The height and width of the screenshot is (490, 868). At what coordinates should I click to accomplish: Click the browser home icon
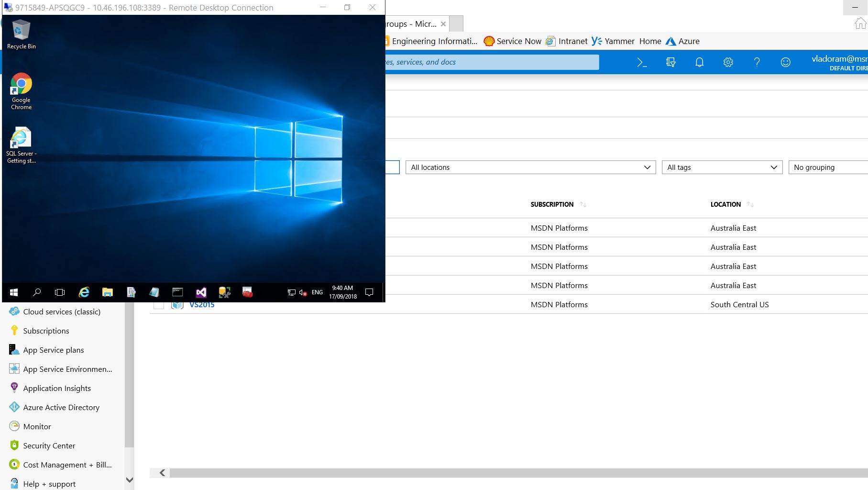(x=860, y=23)
